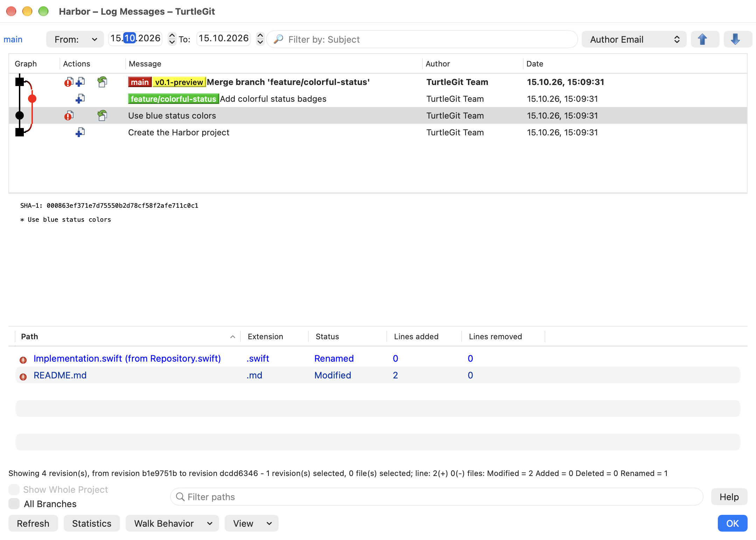
Task: Open the View dropdown menu
Action: coord(252,523)
